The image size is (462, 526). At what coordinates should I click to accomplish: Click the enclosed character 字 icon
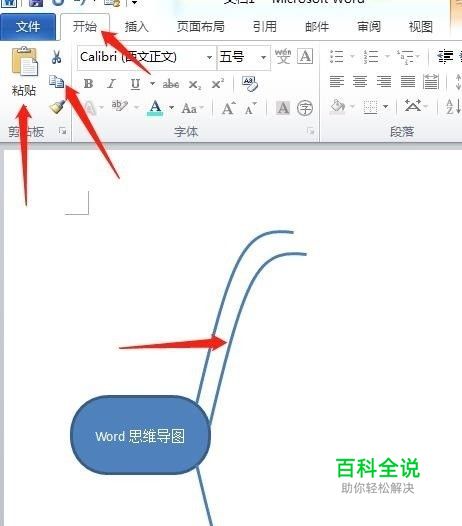[x=305, y=108]
